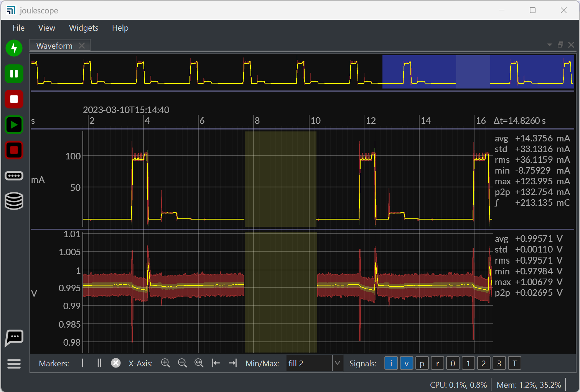Add a single marker from the toolbar
Image resolution: width=580 pixels, height=392 pixels.
click(x=82, y=363)
